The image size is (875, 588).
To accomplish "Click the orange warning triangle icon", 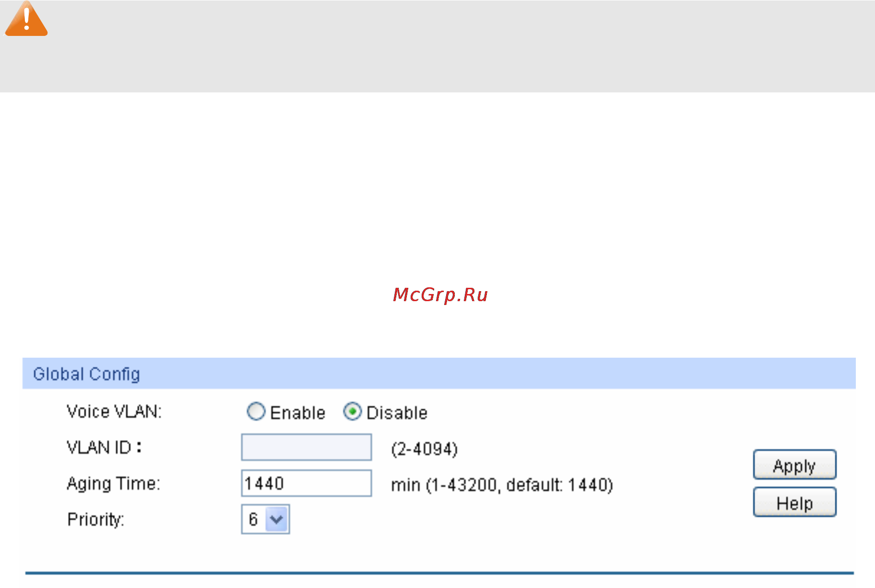I will click(26, 18).
